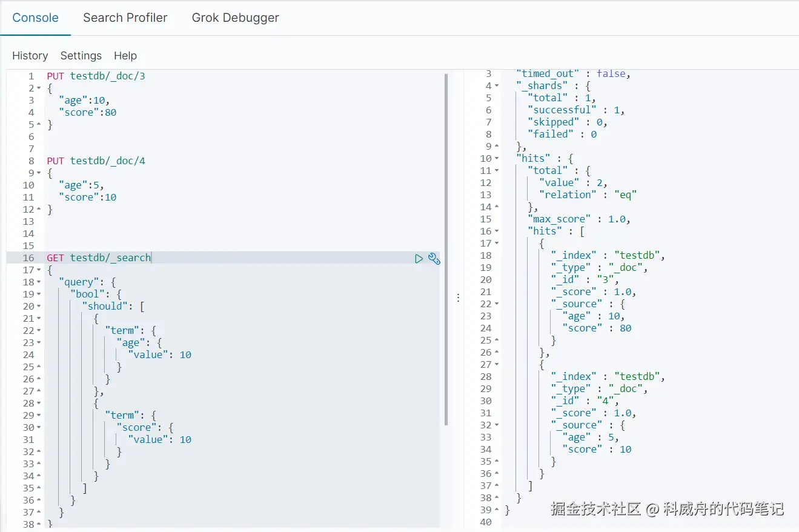
Task: Open the wrench request options menu
Action: pos(434,259)
